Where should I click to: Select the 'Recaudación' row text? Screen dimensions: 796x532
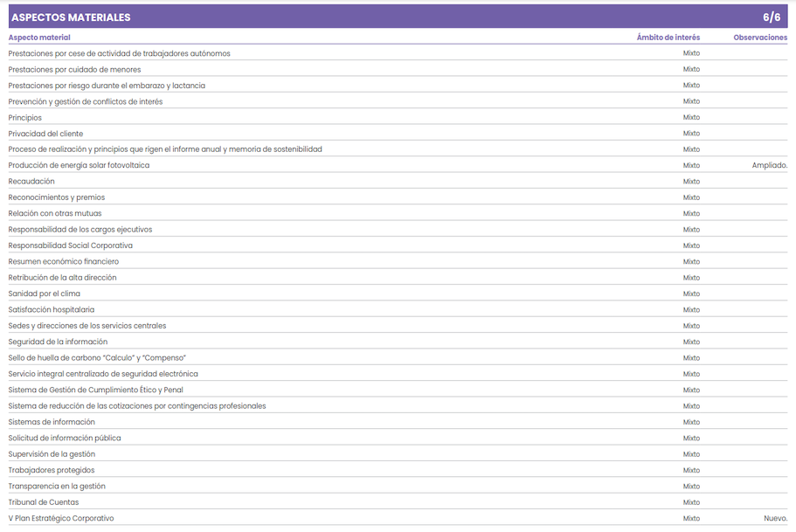click(31, 181)
